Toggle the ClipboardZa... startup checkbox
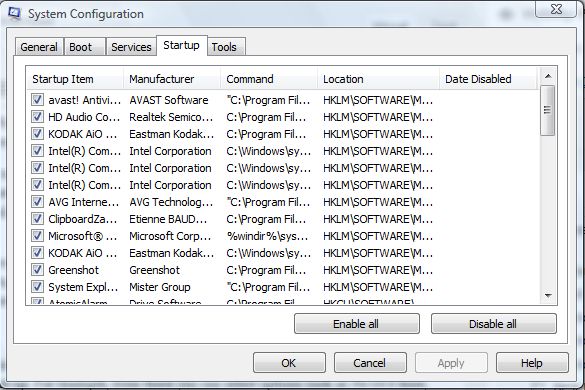The height and width of the screenshot is (390, 585). [37, 219]
